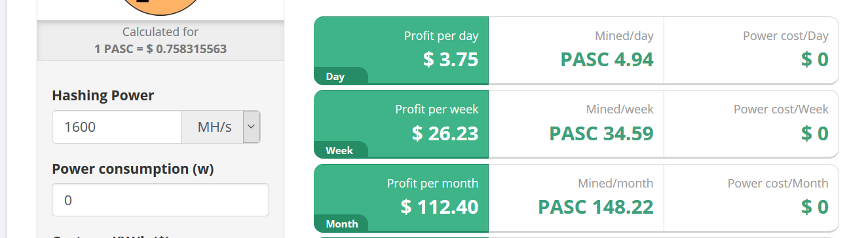Image resolution: width=868 pixels, height=238 pixels.
Task: Click the Power consumption (w) label
Action: (x=133, y=169)
